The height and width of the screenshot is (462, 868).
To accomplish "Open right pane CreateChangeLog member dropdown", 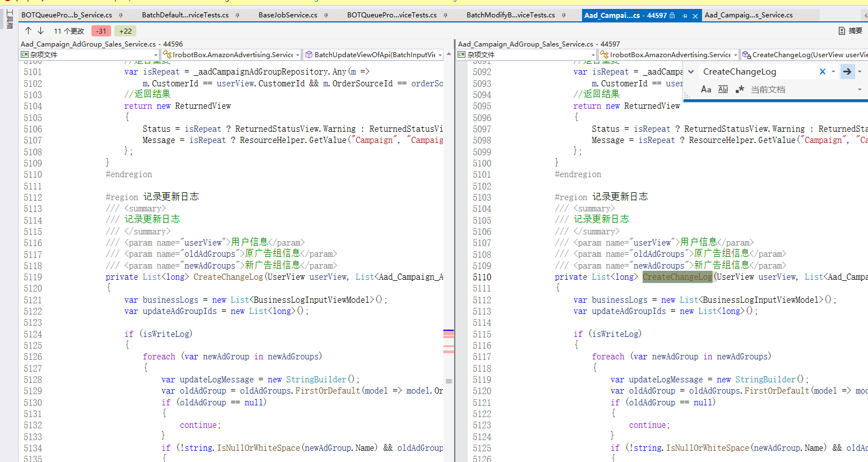I will [804, 54].
